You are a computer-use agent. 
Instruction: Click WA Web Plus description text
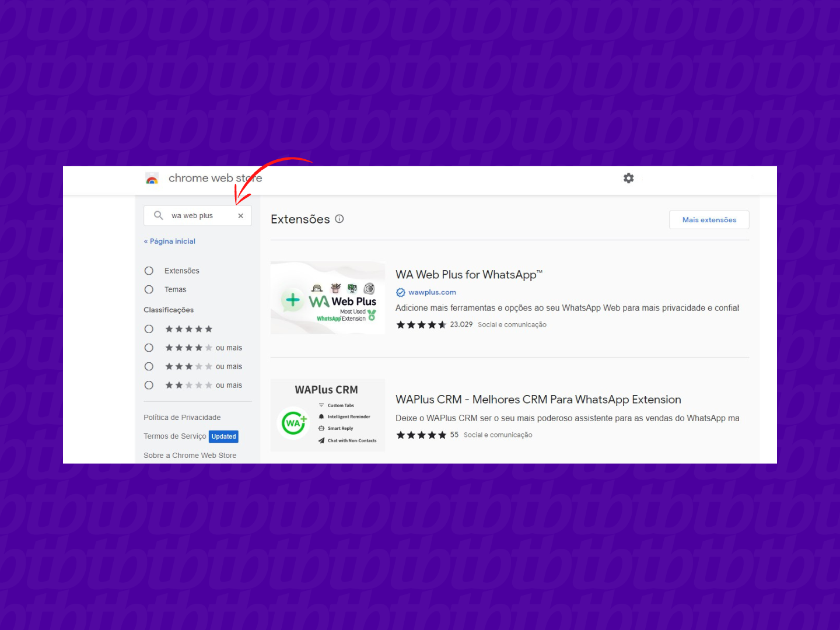(567, 308)
